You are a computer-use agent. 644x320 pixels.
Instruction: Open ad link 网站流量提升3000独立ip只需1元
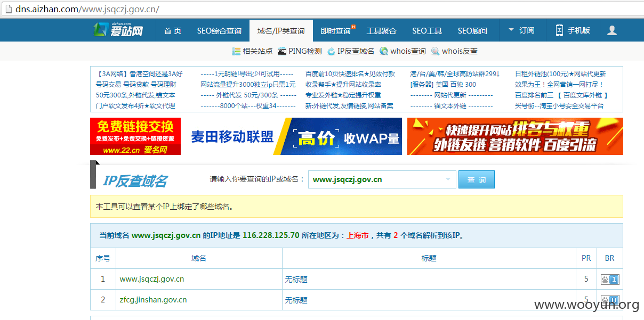pos(248,85)
